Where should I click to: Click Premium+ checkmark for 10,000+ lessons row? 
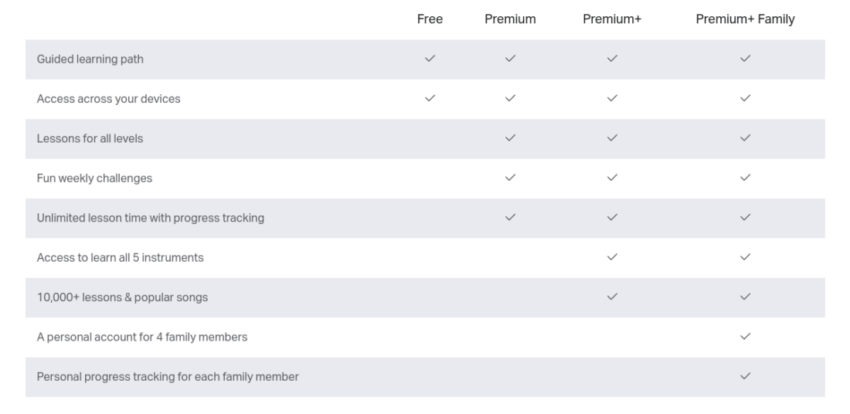tap(612, 297)
